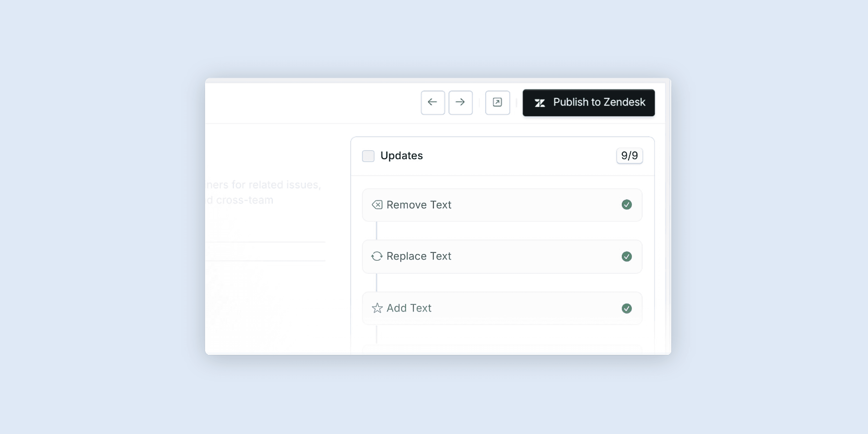Click the 9/9 updates counter badge
868x434 pixels.
click(x=629, y=156)
